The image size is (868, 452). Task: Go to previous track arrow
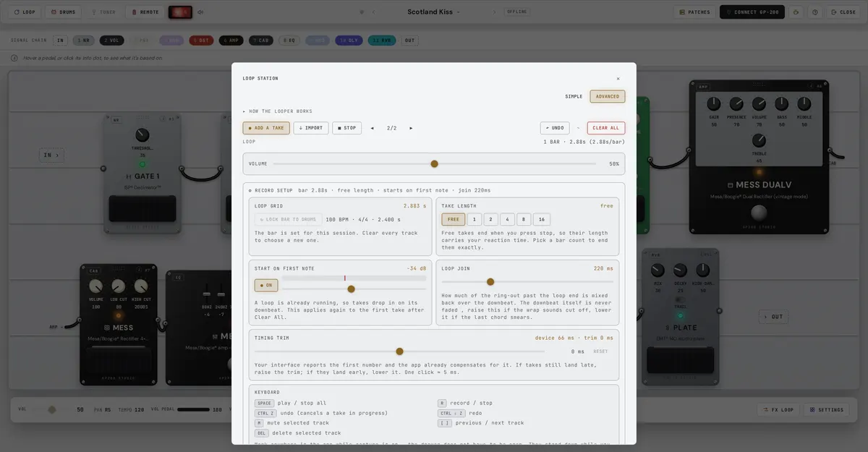[x=373, y=128]
